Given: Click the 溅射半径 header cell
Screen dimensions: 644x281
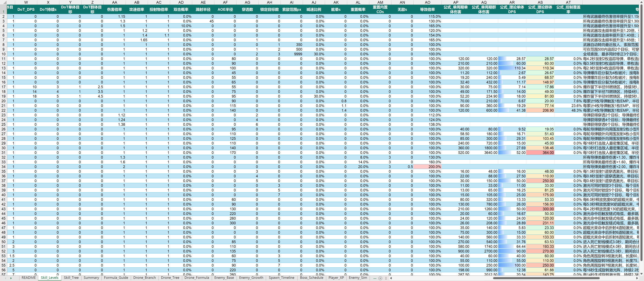Looking at the screenshot, I should [203, 10].
